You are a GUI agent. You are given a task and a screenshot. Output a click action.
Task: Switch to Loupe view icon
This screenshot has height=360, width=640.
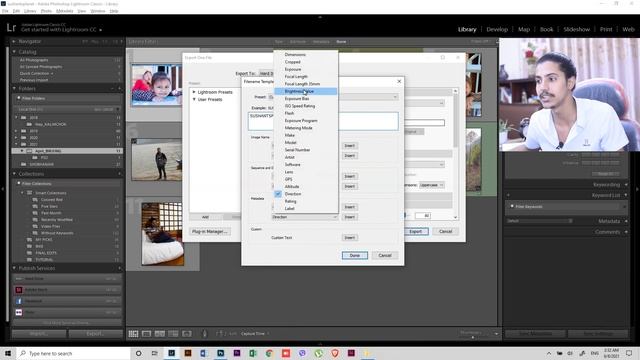(x=147, y=333)
